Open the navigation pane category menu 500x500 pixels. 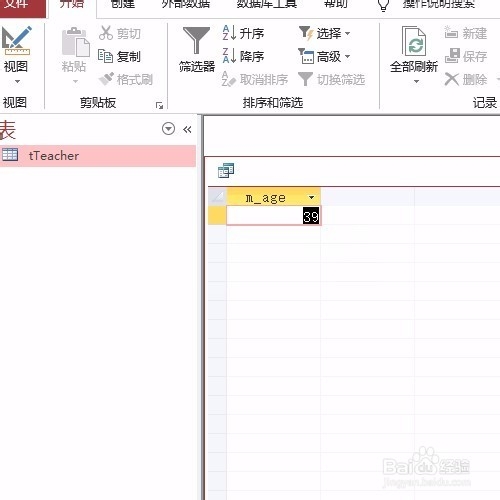click(x=168, y=129)
